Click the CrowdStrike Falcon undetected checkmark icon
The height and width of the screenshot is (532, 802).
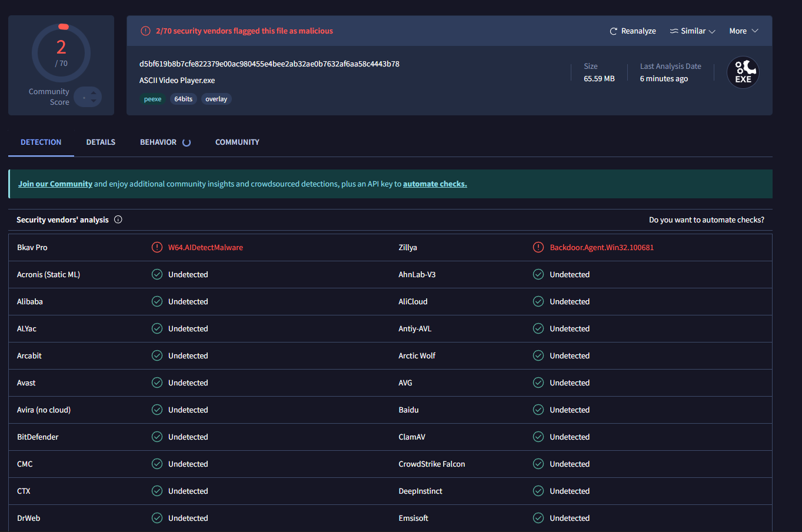(x=538, y=464)
